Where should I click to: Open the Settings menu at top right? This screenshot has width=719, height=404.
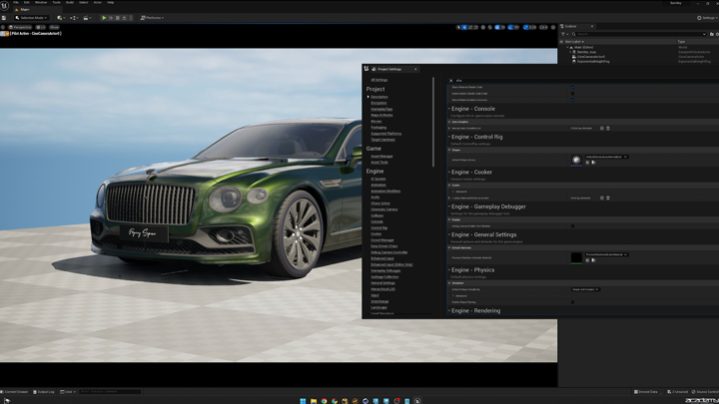pos(707,18)
